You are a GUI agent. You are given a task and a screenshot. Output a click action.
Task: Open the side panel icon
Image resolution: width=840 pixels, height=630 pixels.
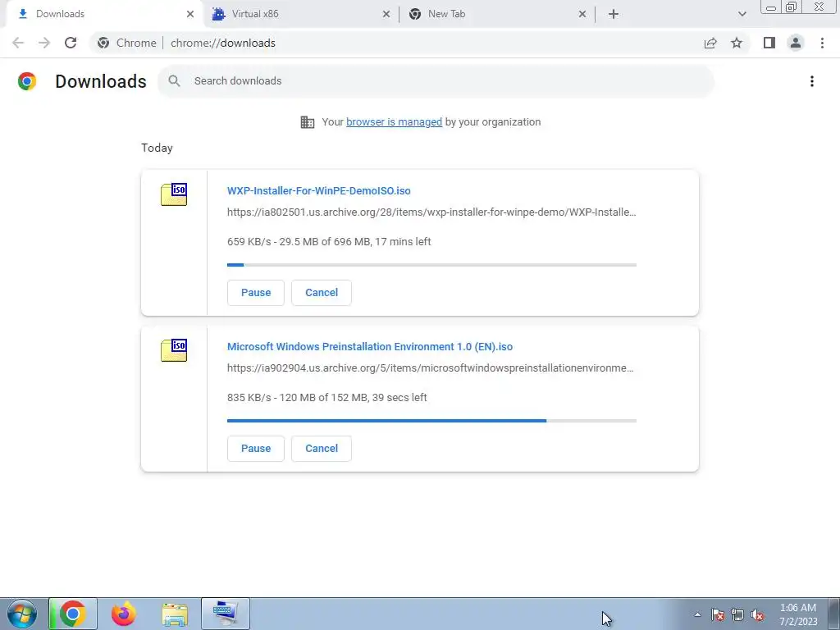(x=769, y=43)
